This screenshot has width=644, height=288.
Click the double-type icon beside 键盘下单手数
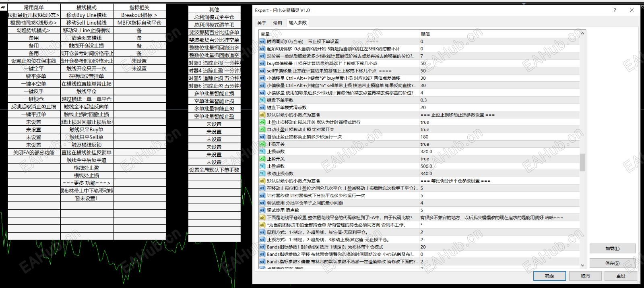262,100
